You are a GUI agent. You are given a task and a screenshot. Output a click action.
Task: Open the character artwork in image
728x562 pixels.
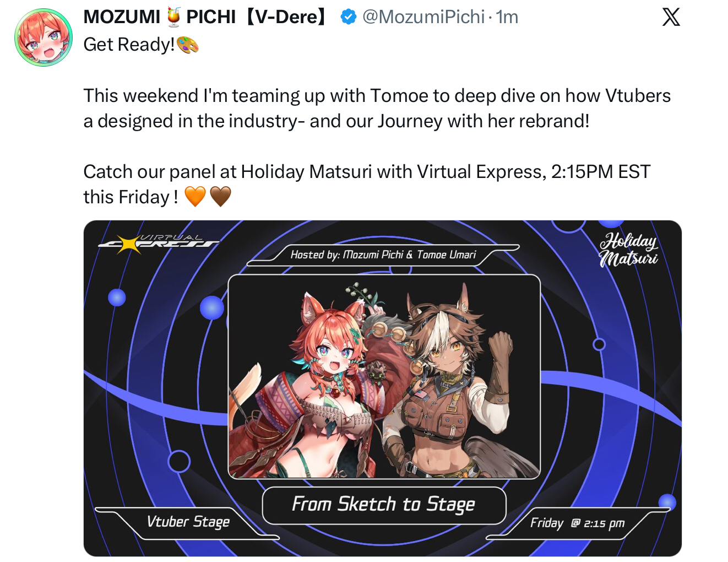coord(384,376)
